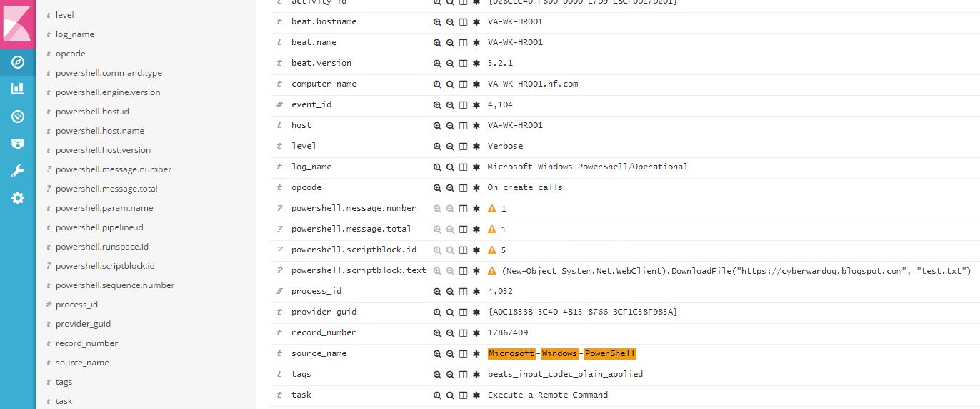Viewport: 980px width, 409px height.
Task: Expand powershell.command.type field in field list
Action: click(109, 73)
